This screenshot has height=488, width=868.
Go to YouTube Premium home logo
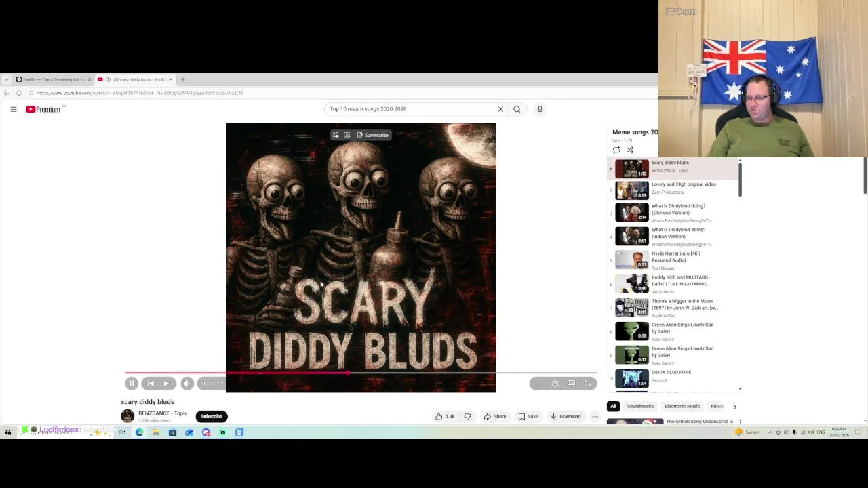click(x=43, y=109)
